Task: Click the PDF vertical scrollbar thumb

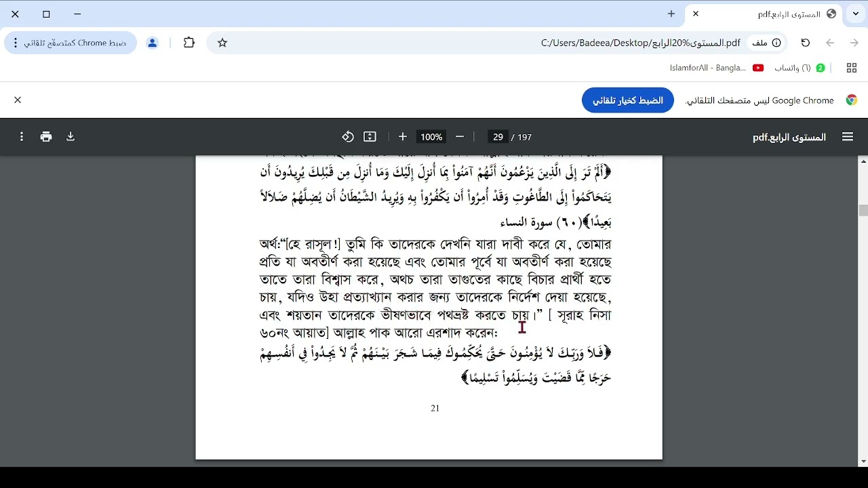Action: tap(863, 211)
